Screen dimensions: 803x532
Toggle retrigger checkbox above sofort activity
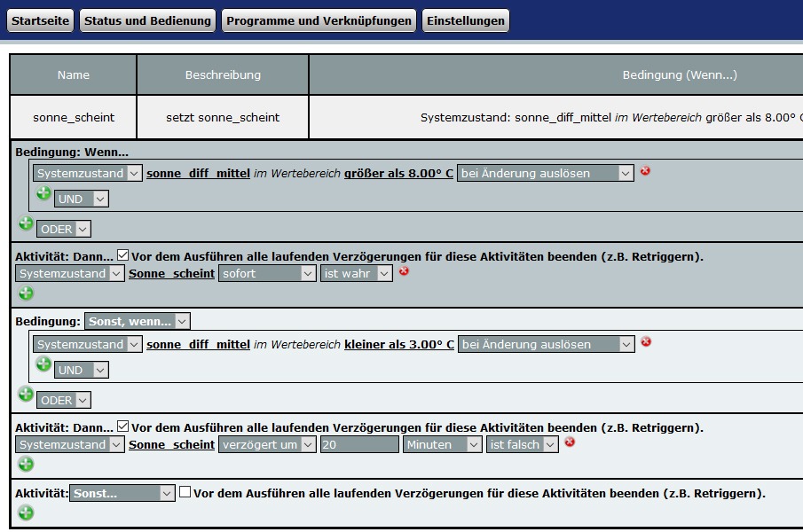pyautogui.click(x=123, y=254)
